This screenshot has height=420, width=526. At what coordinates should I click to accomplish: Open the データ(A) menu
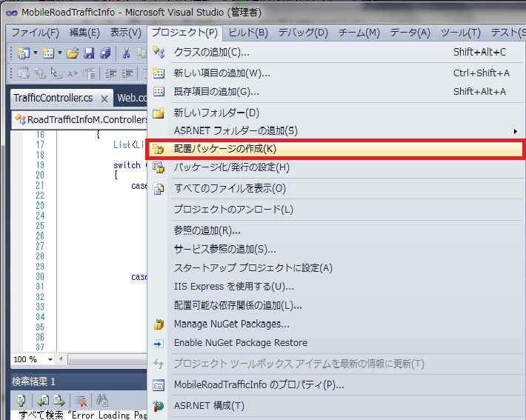[410, 33]
